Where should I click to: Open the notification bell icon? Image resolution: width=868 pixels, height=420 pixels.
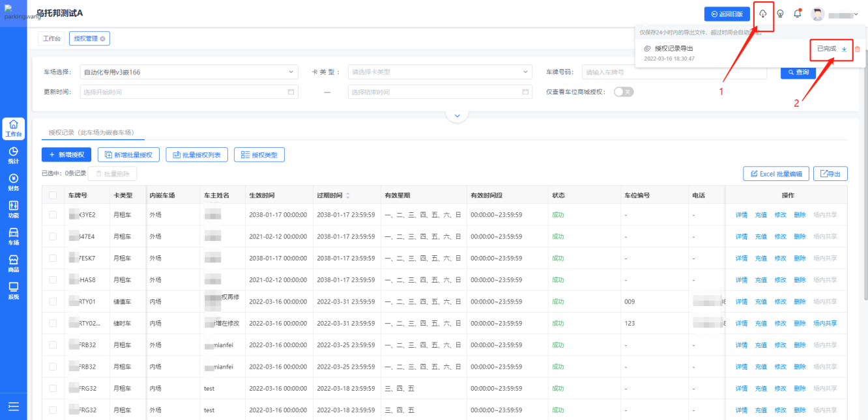point(797,14)
